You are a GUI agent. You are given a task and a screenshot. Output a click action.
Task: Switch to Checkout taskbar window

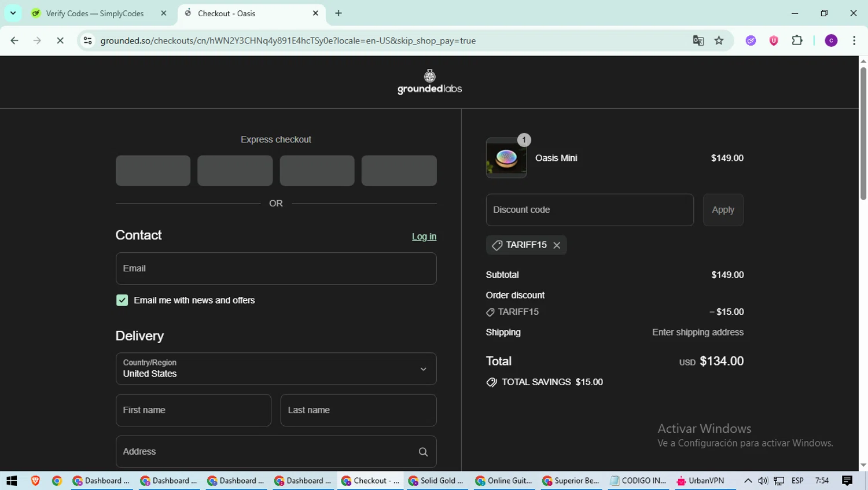point(370,481)
